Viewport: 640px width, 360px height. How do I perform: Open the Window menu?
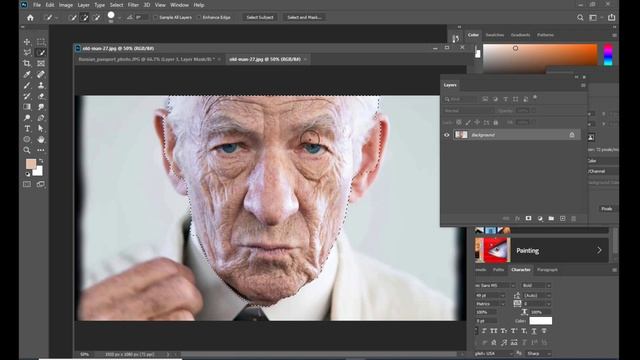[179, 5]
